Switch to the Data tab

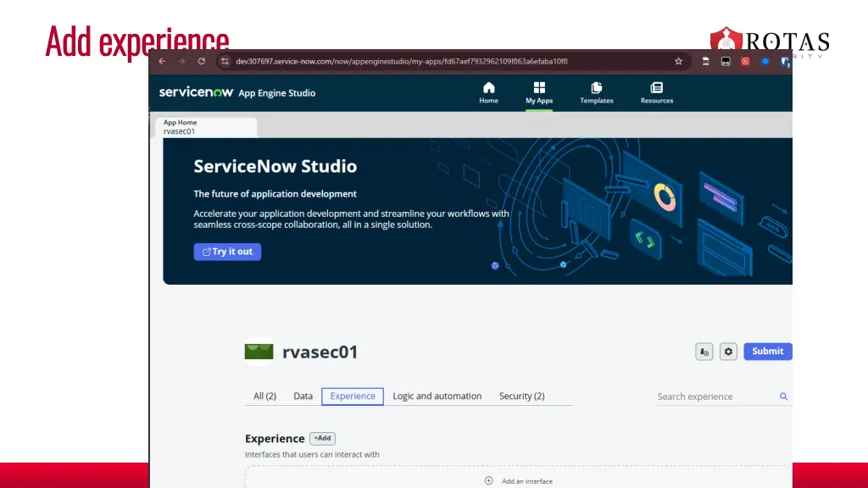click(x=303, y=396)
